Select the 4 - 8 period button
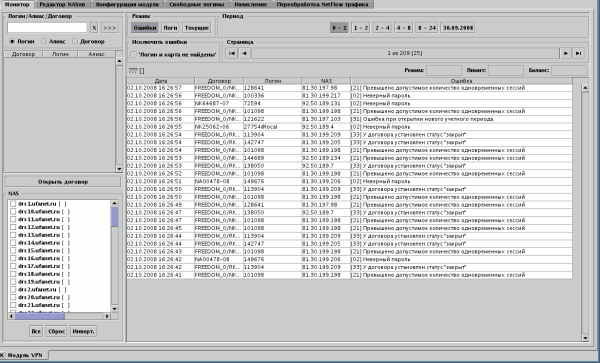The height and width of the screenshot is (363, 600). [403, 28]
